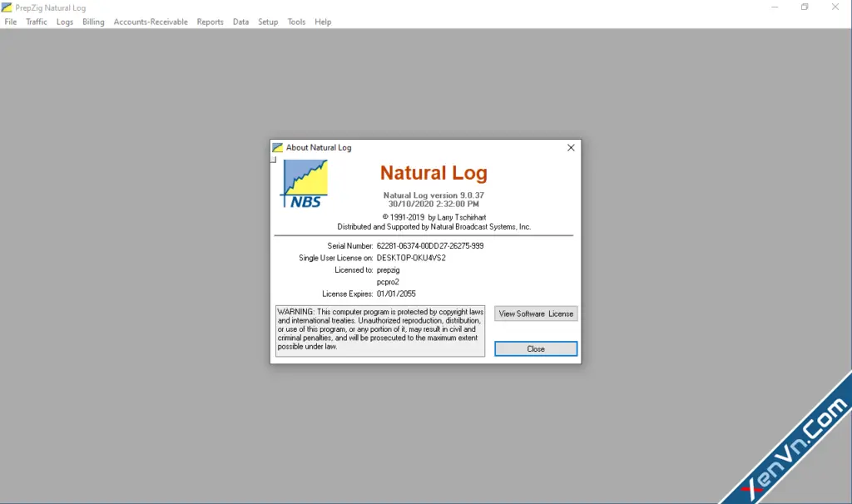Open the Tools menu

coord(296,22)
